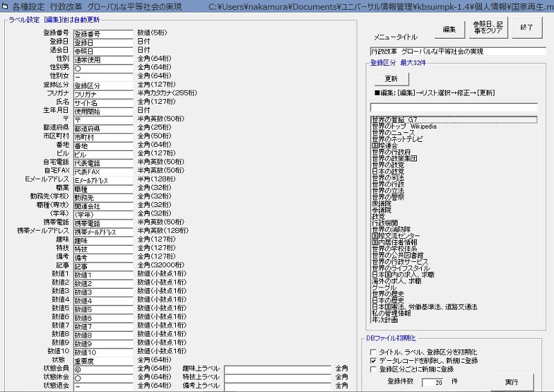Focus the 氏名 label field containing サイト名
The width and height of the screenshot is (554, 392).
pos(102,103)
